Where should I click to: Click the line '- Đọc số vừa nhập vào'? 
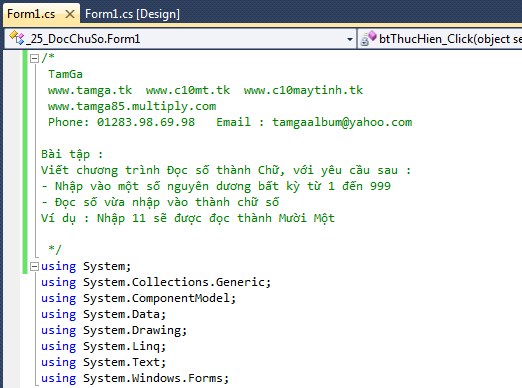tap(160, 202)
